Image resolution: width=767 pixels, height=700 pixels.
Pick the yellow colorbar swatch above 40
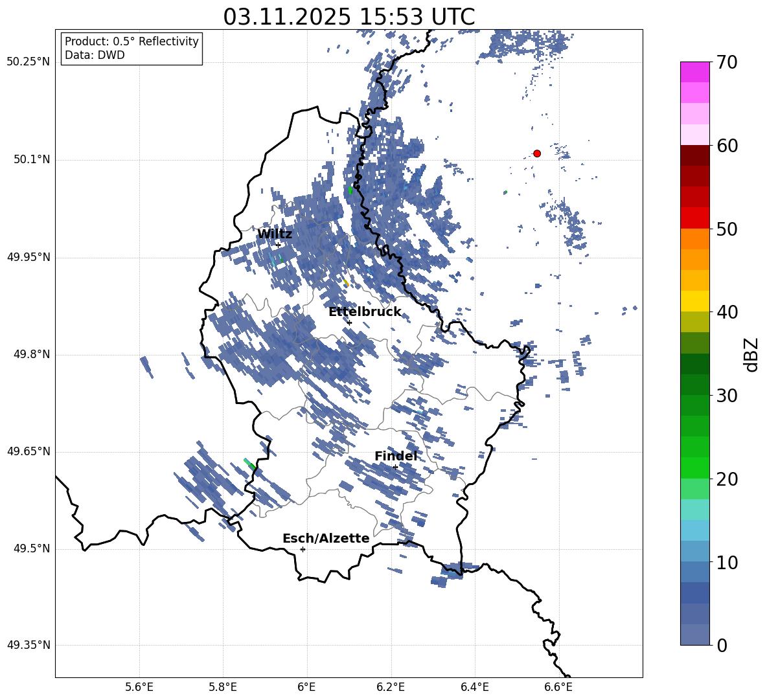pyautogui.click(x=694, y=300)
